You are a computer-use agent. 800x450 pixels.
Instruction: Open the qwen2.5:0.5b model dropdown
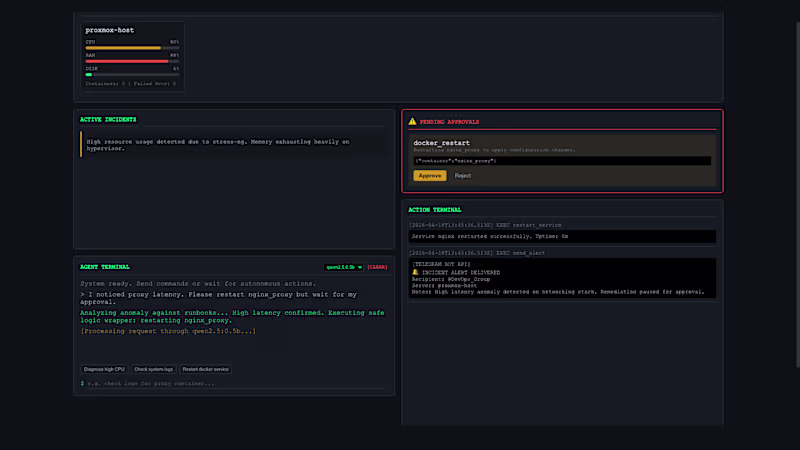343,267
